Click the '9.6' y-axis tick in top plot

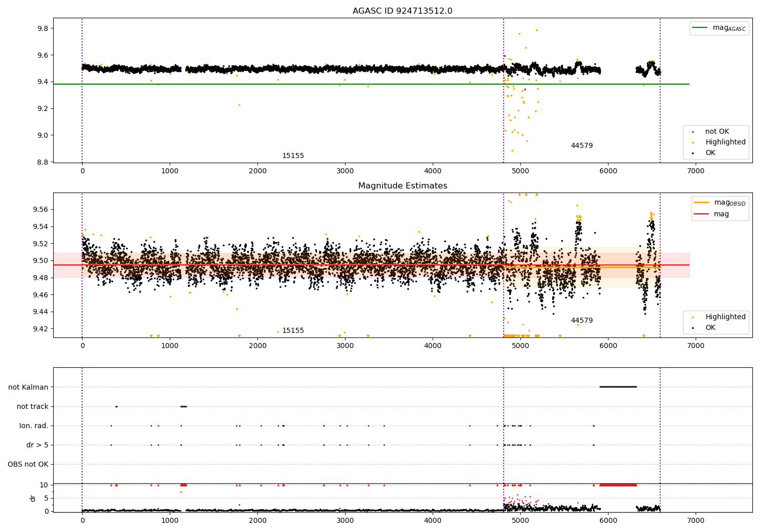coord(43,55)
